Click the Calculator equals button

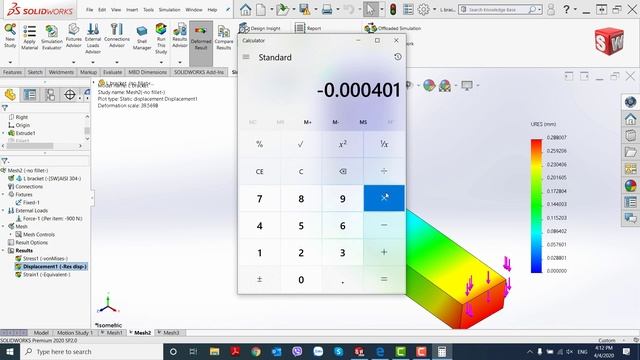tap(384, 280)
